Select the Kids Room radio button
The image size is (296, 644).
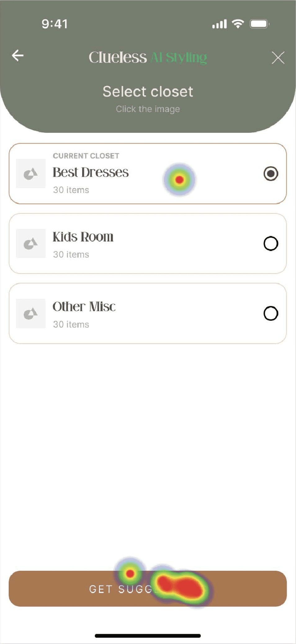click(x=271, y=244)
